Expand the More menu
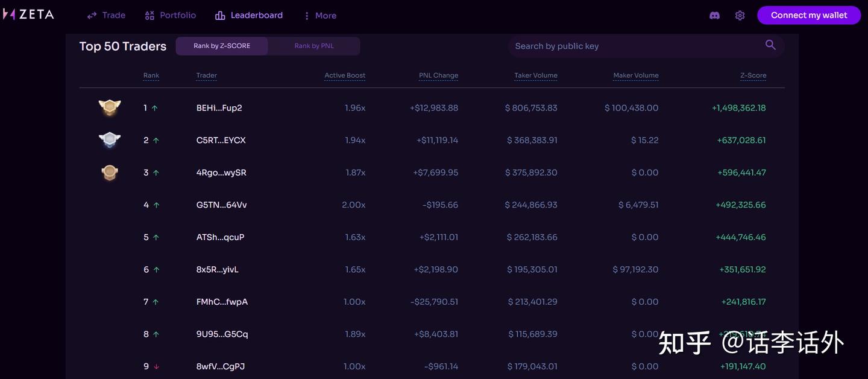Screen dimensions: 868x379 coord(320,16)
